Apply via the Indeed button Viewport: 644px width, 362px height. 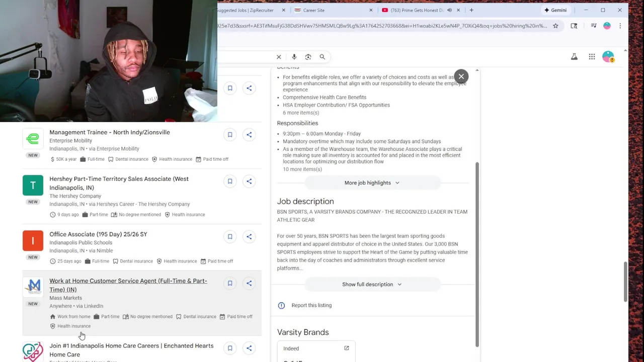(316, 349)
